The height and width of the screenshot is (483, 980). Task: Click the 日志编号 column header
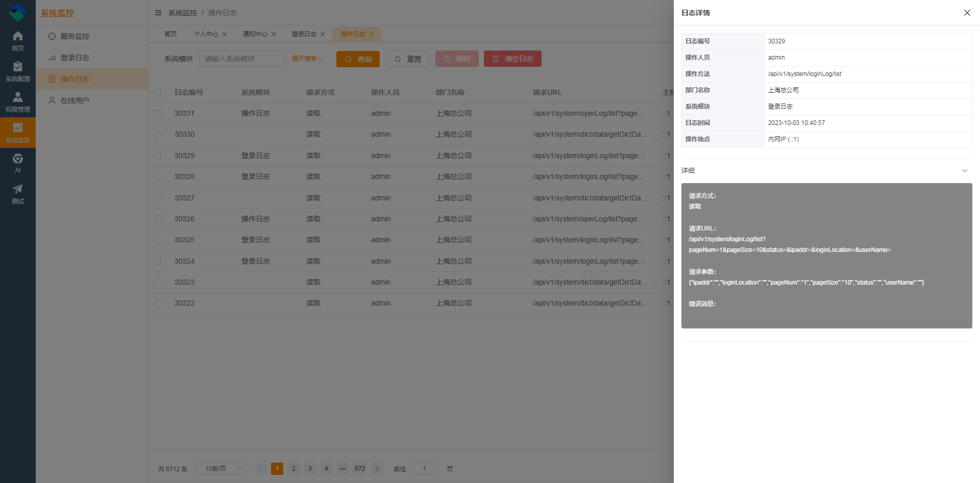coord(189,92)
